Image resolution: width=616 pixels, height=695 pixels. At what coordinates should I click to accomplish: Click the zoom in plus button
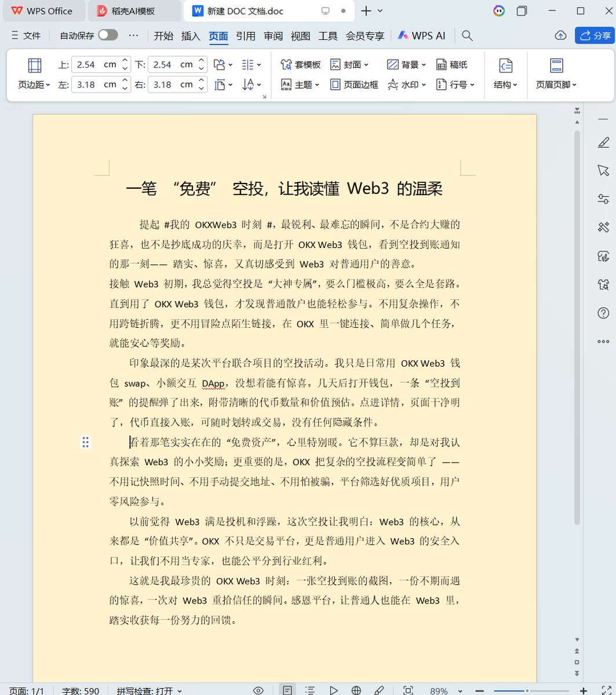point(584,691)
